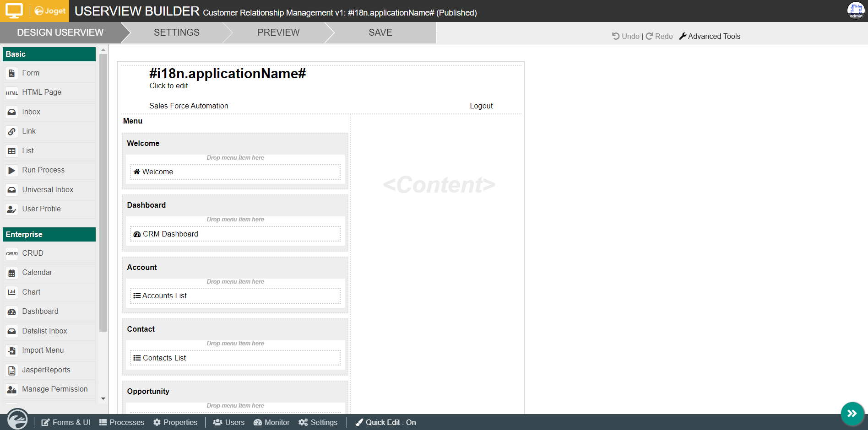Open the JasperReports element
This screenshot has width=868, height=430.
(x=46, y=370)
